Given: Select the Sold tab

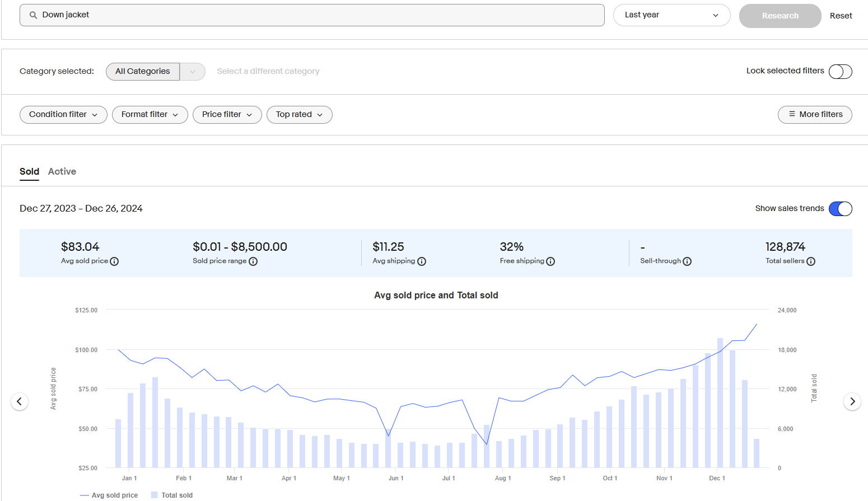Looking at the screenshot, I should (29, 172).
